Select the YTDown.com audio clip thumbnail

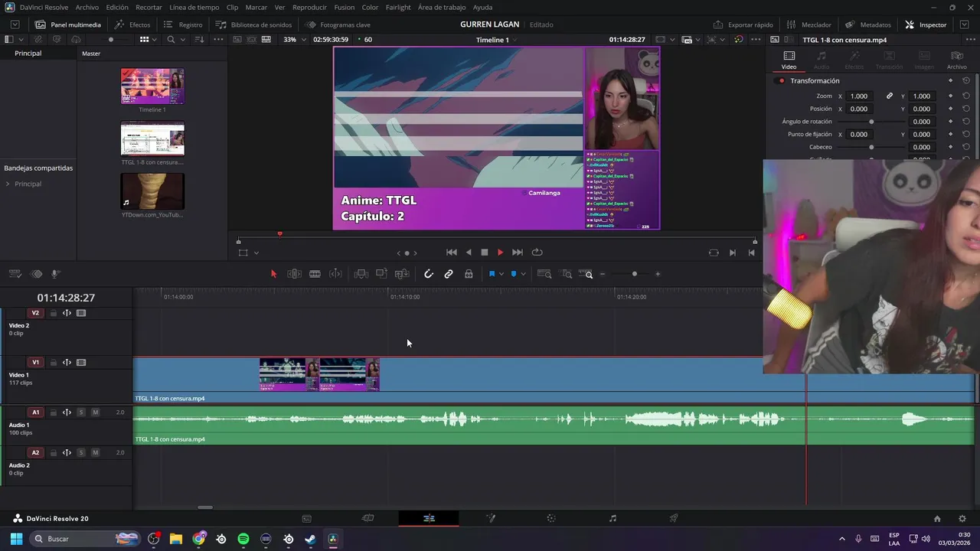coord(152,191)
